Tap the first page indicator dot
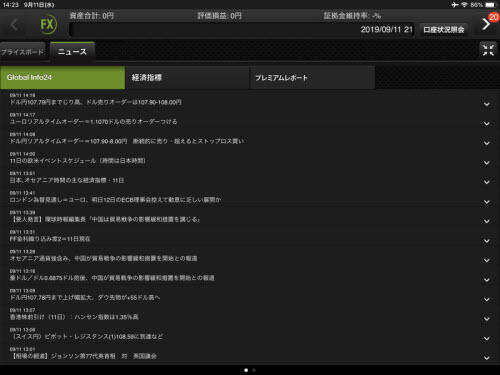The height and width of the screenshot is (375, 500). point(246,370)
